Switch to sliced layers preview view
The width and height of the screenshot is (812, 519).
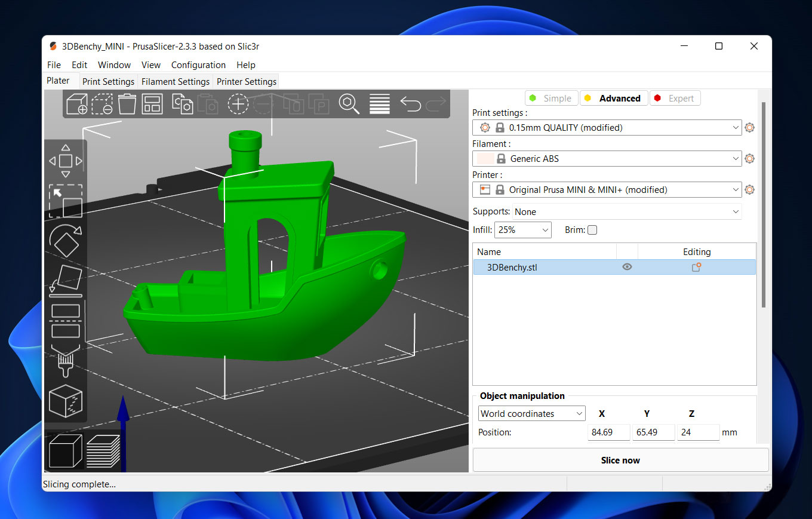(103, 451)
